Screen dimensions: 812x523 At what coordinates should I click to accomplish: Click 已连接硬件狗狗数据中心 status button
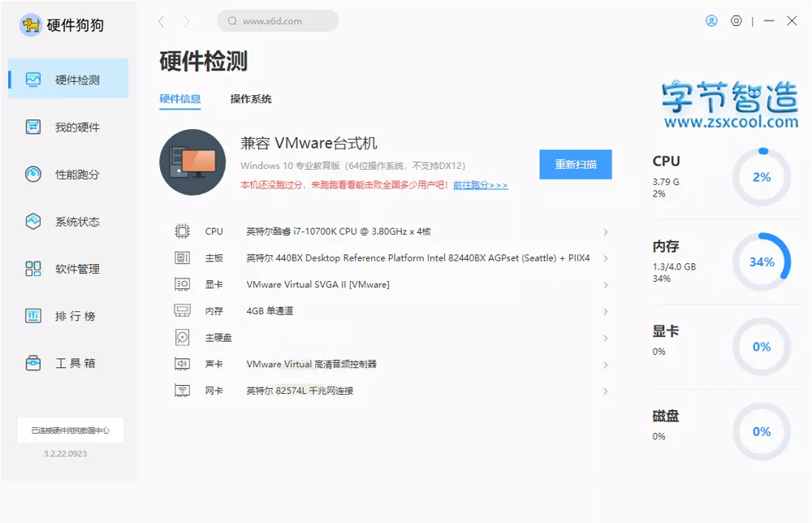click(70, 430)
